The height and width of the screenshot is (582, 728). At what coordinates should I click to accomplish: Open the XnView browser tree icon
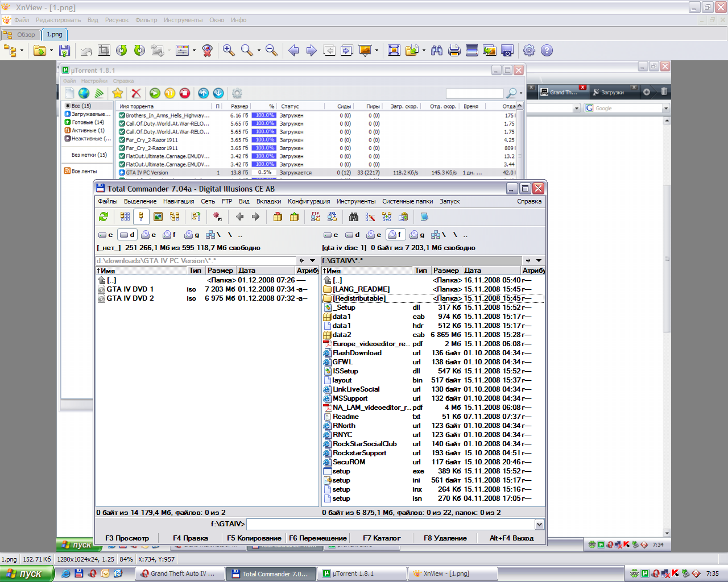coord(10,51)
